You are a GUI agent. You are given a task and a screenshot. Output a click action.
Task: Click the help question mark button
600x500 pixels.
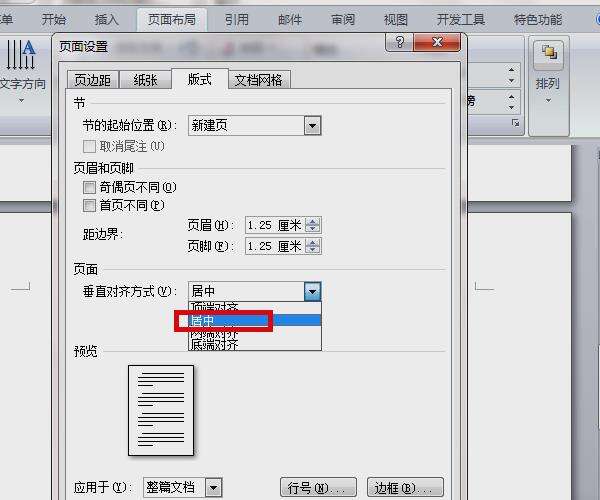click(399, 42)
